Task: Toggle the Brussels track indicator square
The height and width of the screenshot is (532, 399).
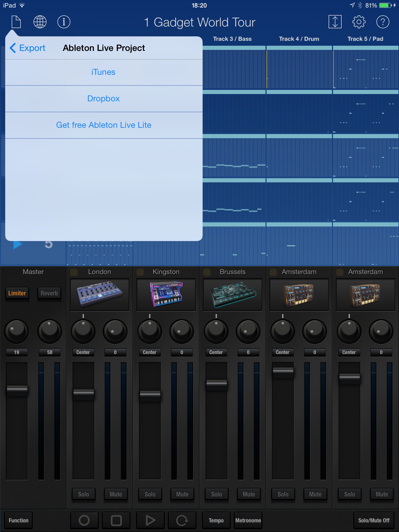Action: click(207, 272)
